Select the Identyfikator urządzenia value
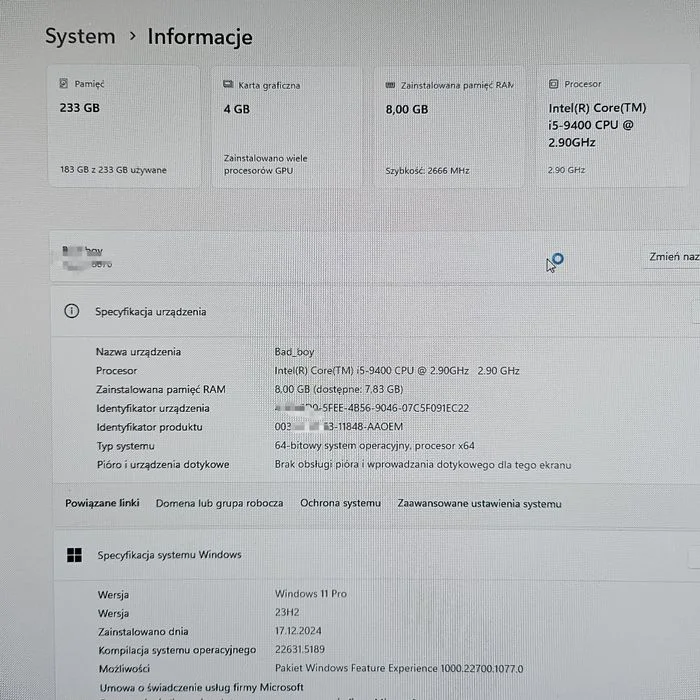 pyautogui.click(x=372, y=408)
